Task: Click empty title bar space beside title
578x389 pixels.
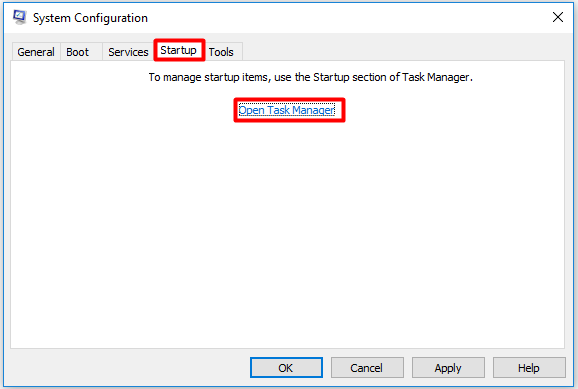Action: pos(347,17)
